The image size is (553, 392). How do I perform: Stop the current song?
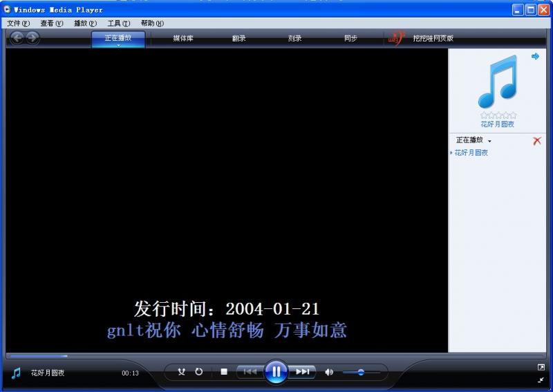tap(224, 372)
